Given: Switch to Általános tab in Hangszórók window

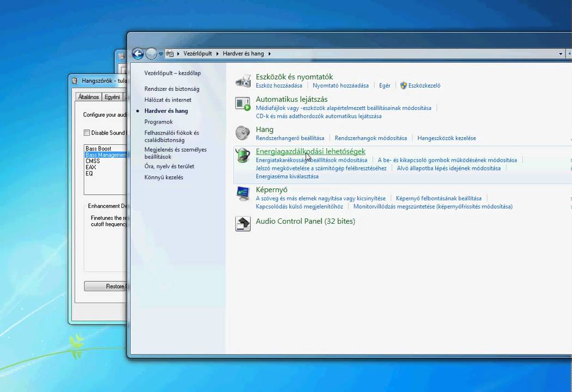Looking at the screenshot, I should click(x=89, y=97).
